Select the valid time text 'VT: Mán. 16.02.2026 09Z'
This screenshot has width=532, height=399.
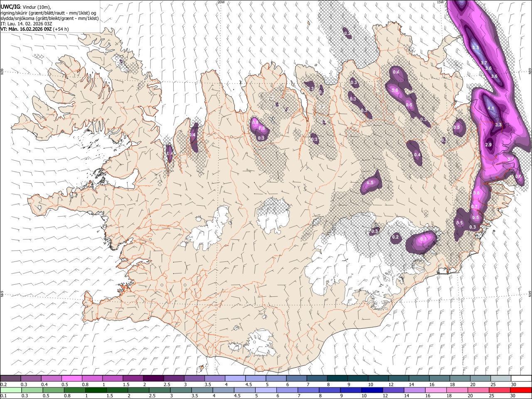[26, 29]
